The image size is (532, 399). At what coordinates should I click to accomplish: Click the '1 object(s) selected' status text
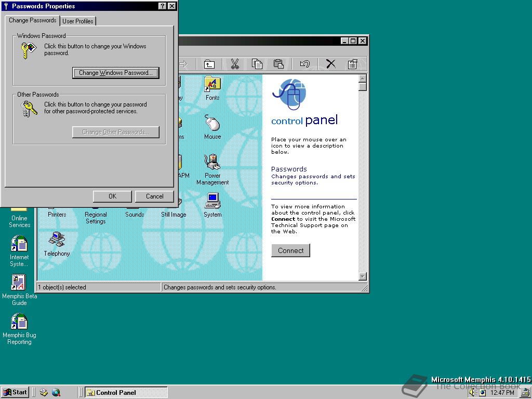click(62, 287)
